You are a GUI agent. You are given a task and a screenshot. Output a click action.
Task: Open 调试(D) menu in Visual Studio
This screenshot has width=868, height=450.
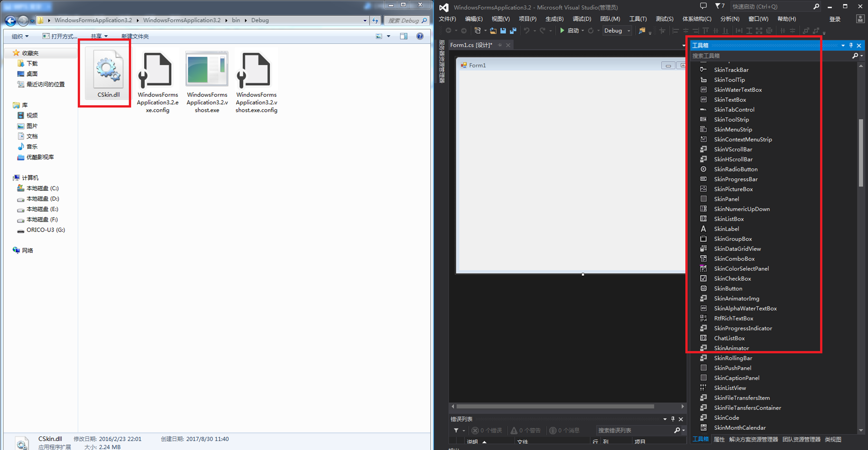tap(581, 19)
